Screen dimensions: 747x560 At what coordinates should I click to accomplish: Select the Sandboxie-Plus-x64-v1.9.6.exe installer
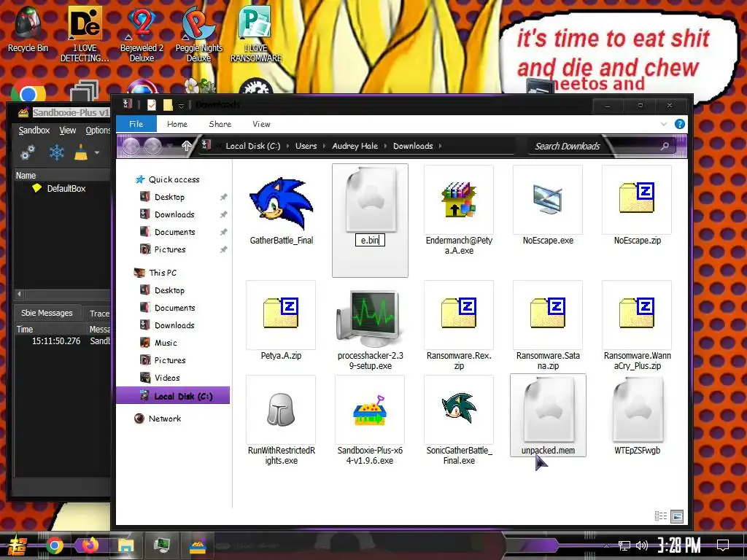coord(370,421)
